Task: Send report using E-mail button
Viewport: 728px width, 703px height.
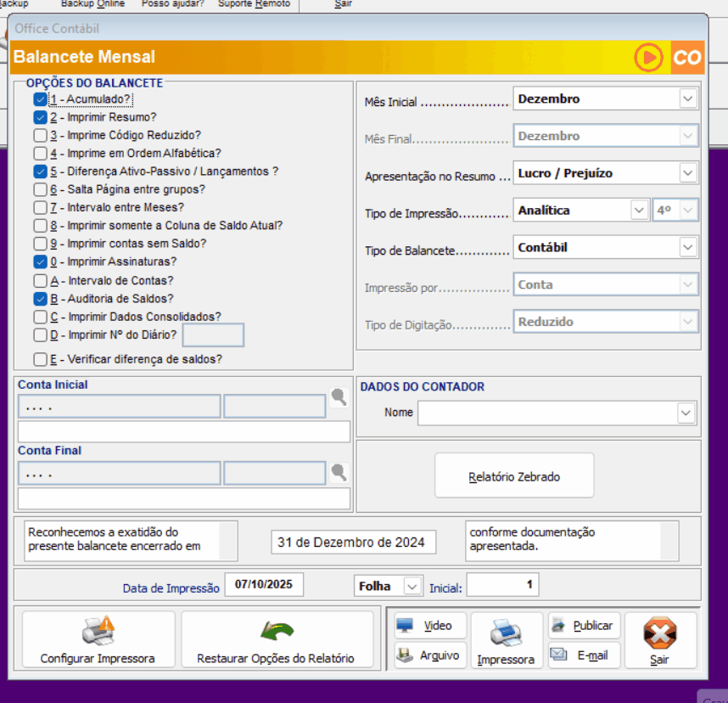Action: point(584,655)
